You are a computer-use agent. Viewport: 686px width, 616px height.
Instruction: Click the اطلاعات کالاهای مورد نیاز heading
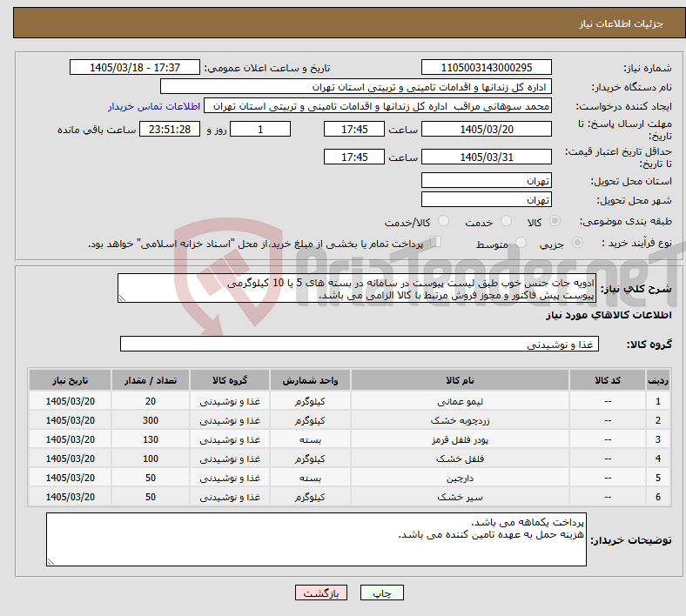pyautogui.click(x=609, y=315)
